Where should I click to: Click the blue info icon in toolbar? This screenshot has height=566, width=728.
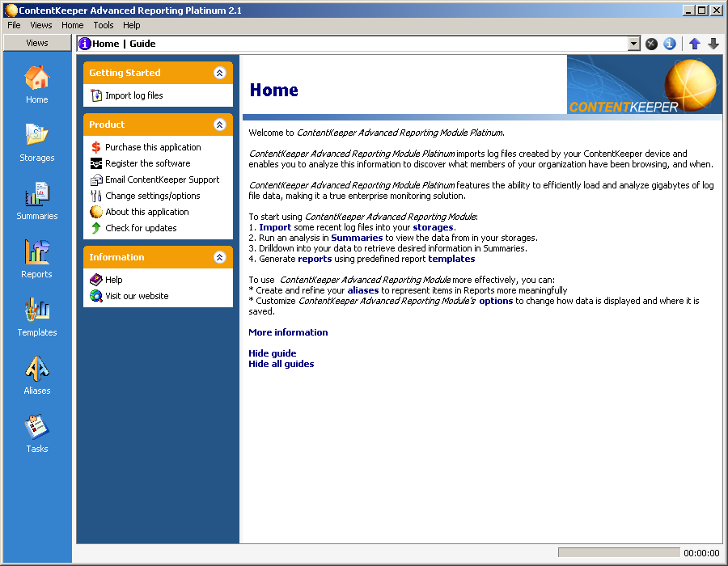click(669, 44)
